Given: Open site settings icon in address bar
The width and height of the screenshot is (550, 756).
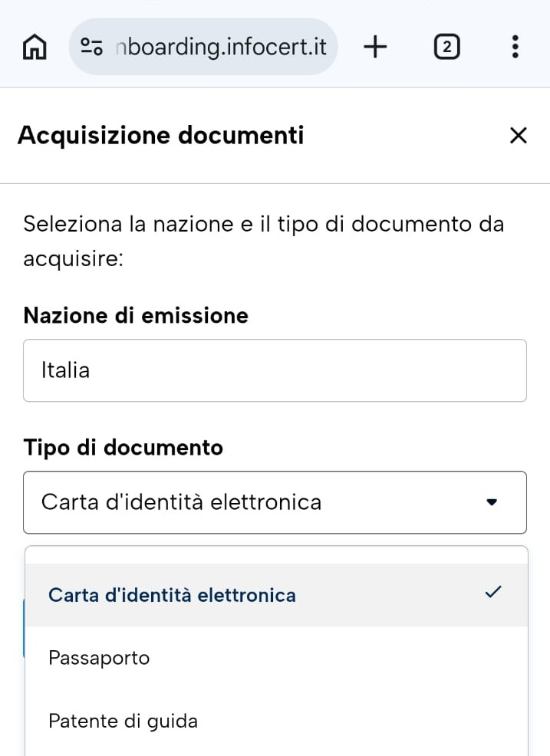Looking at the screenshot, I should click(91, 47).
